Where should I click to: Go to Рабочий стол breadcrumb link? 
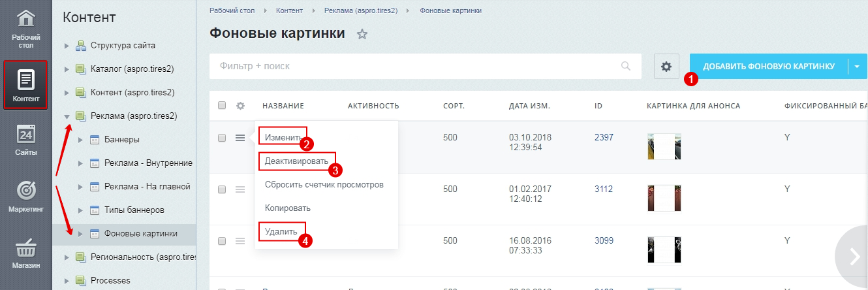point(233,11)
